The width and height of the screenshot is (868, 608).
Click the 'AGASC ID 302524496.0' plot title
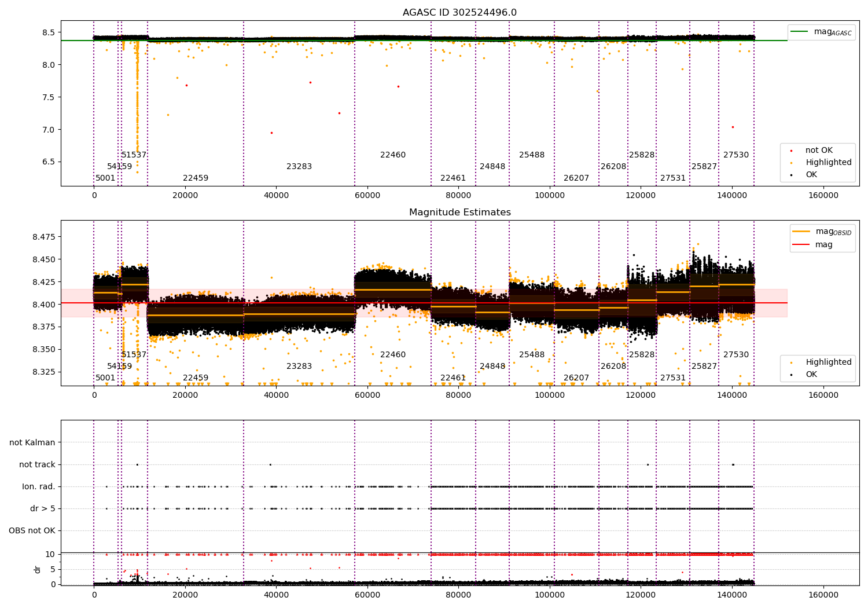(459, 13)
